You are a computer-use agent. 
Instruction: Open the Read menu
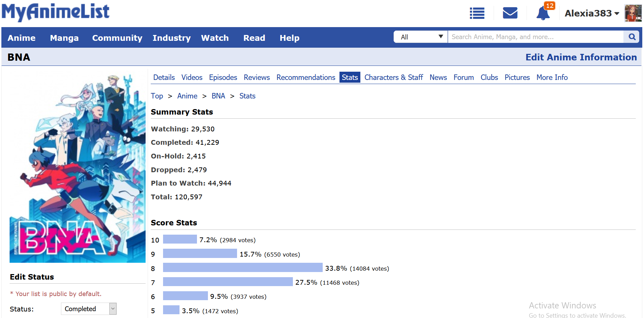click(x=254, y=38)
